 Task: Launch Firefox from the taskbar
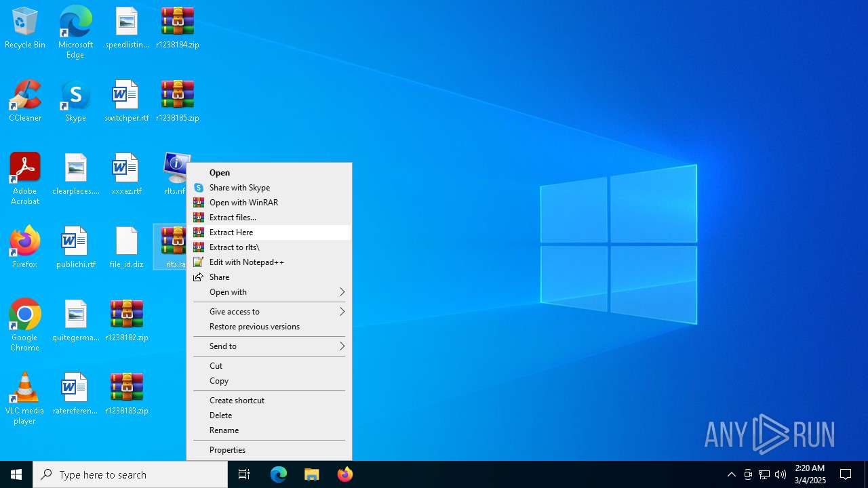coord(345,474)
